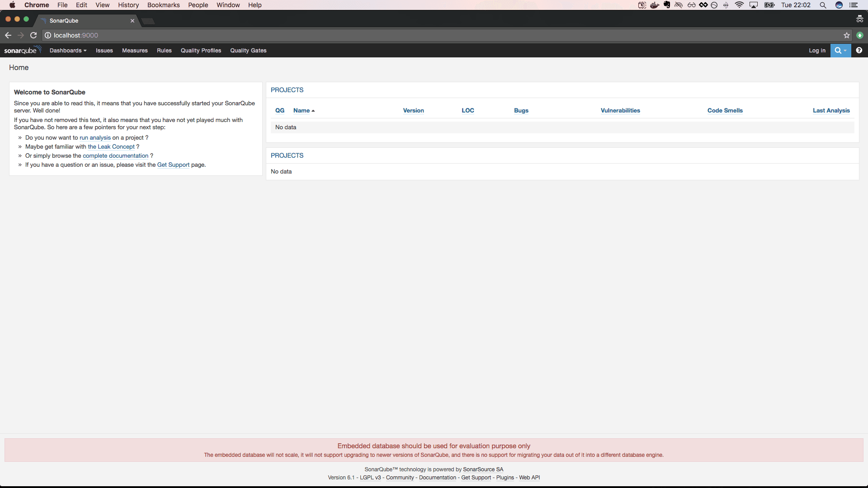Open the Leak Concept link
868x488 pixels.
coord(111,147)
